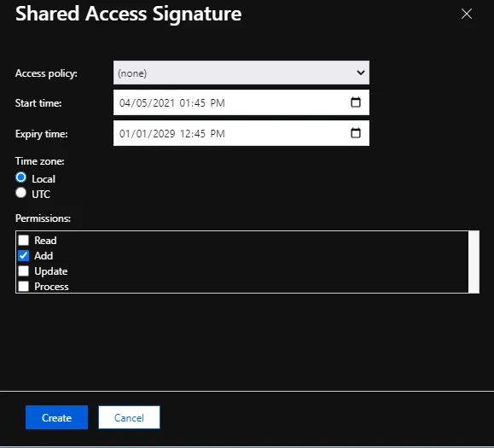
Task: Enable the Read permission checkbox
Action: pyautogui.click(x=23, y=240)
